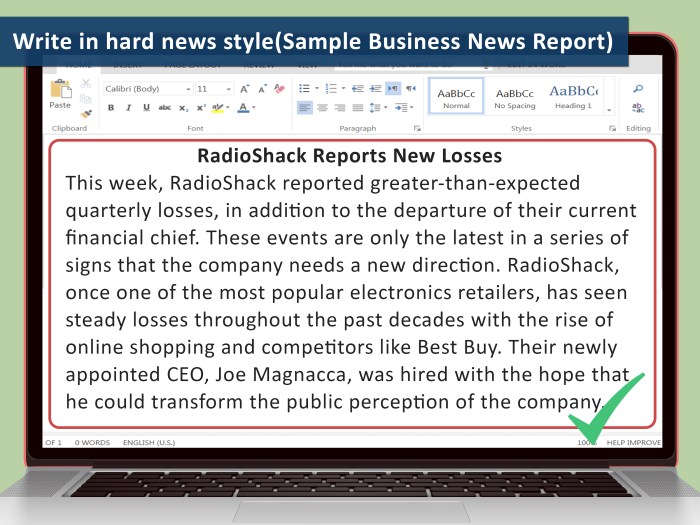This screenshot has width=700, height=525.
Task: Click the Find magnifier in Editing
Action: tap(638, 89)
